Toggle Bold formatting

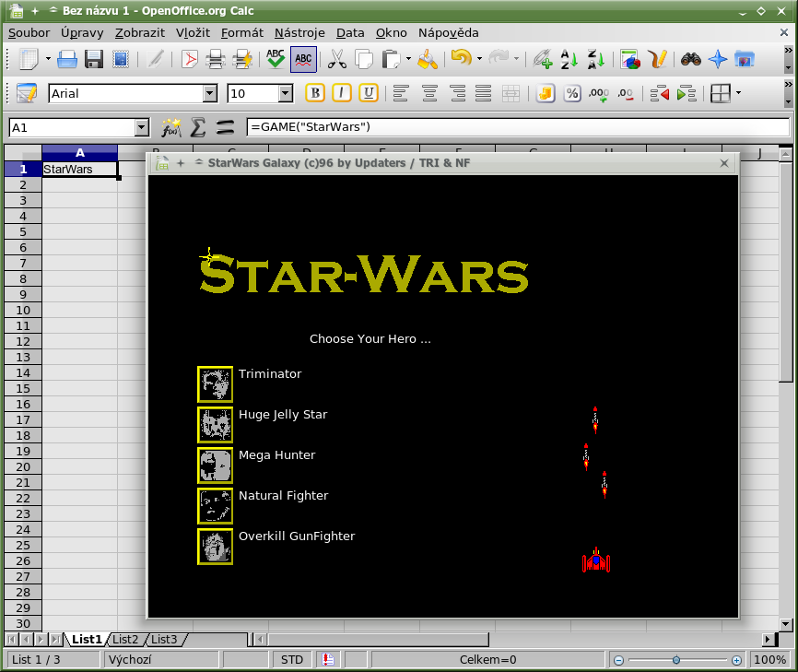tap(315, 93)
